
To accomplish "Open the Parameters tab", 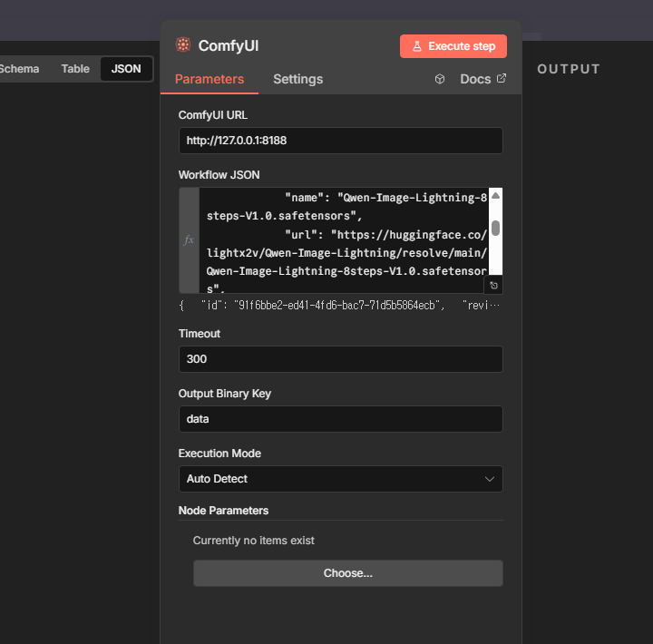I will (x=210, y=79).
